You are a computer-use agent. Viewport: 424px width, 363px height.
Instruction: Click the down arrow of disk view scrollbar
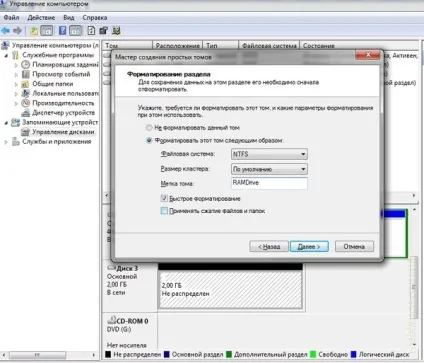[x=414, y=345]
